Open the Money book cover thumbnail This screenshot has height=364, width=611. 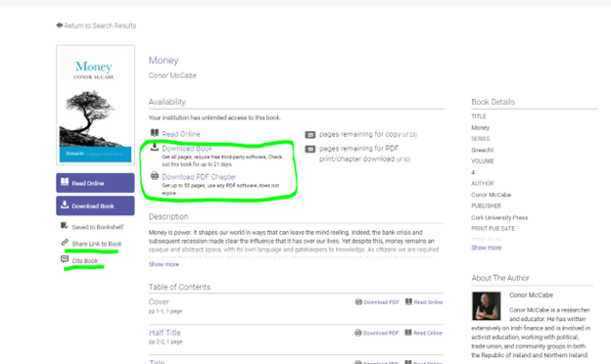coord(96,105)
